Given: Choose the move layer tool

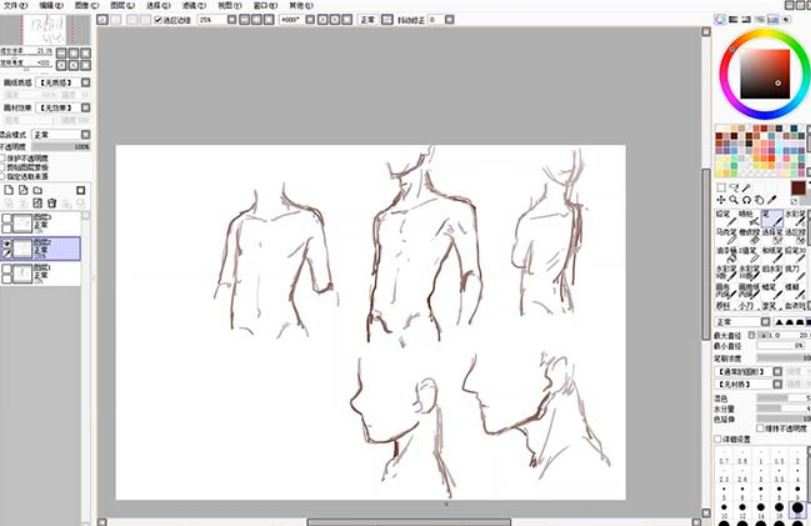Looking at the screenshot, I should pos(720,200).
